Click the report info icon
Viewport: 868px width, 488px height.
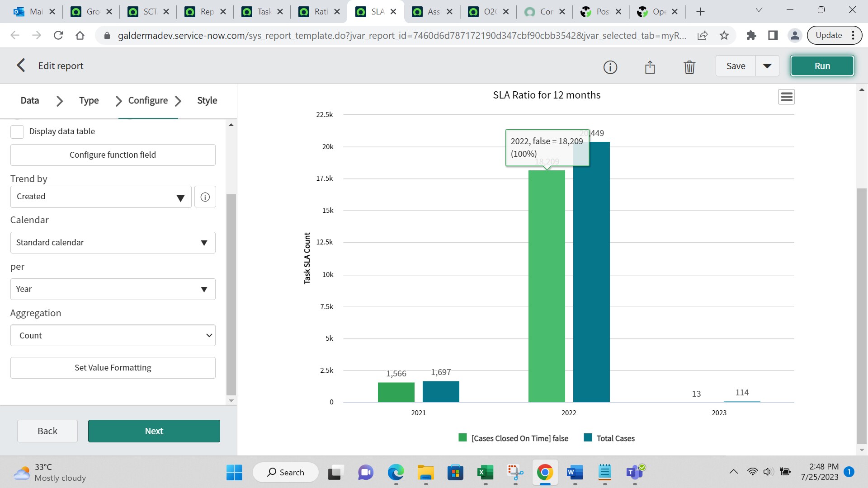pyautogui.click(x=610, y=67)
